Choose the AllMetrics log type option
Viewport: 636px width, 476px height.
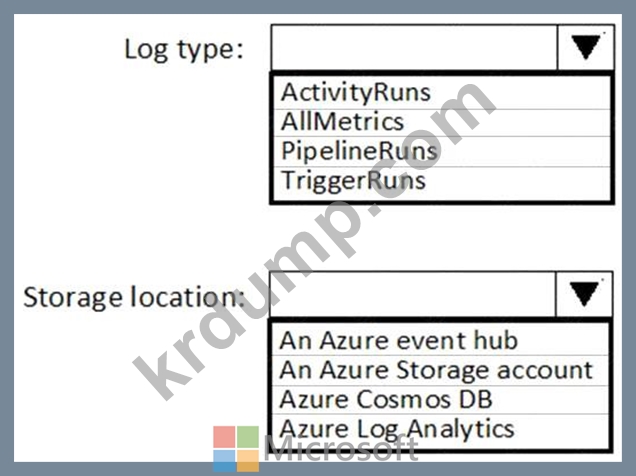point(442,122)
